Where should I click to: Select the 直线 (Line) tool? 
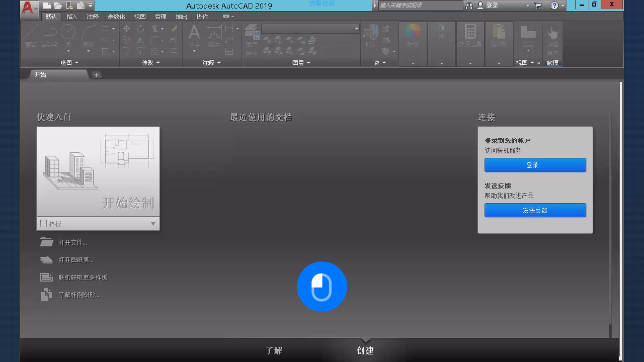[x=31, y=36]
